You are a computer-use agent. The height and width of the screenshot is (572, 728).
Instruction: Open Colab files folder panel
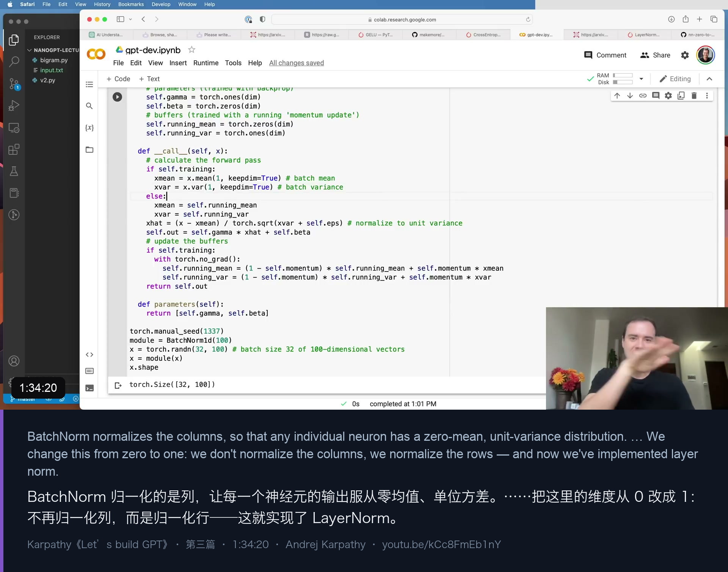(x=89, y=149)
